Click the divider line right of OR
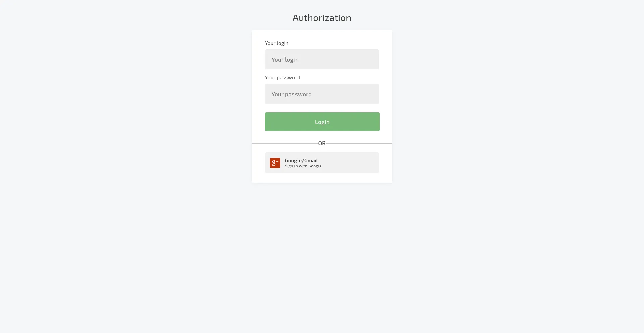This screenshot has height=333, width=644. click(360, 143)
